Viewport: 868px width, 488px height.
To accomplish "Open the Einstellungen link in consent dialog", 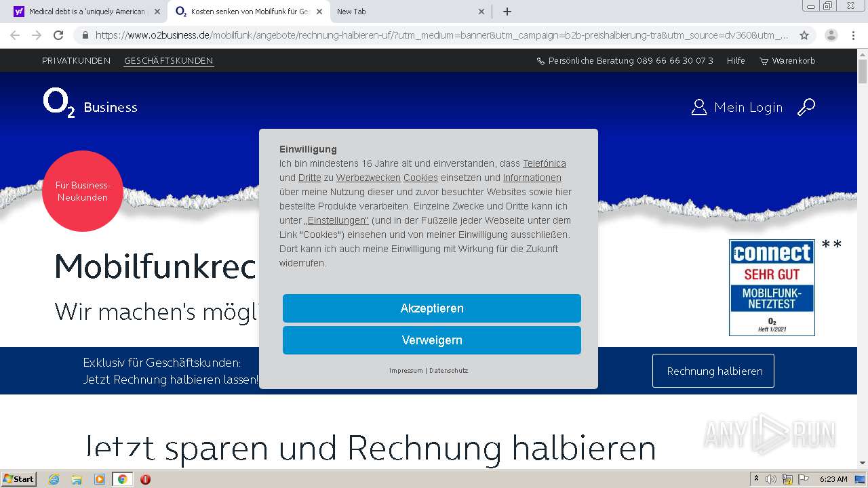I will pos(336,220).
